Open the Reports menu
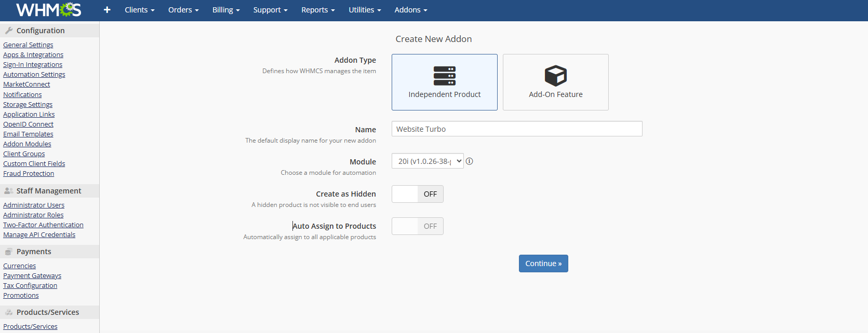 (318, 10)
